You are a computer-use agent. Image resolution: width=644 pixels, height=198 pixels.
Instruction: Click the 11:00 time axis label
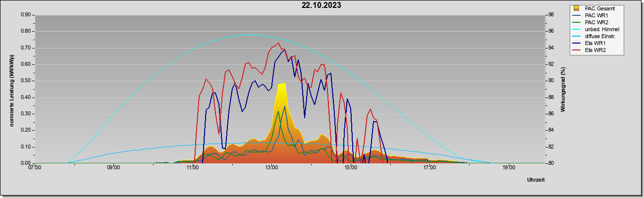click(193, 168)
